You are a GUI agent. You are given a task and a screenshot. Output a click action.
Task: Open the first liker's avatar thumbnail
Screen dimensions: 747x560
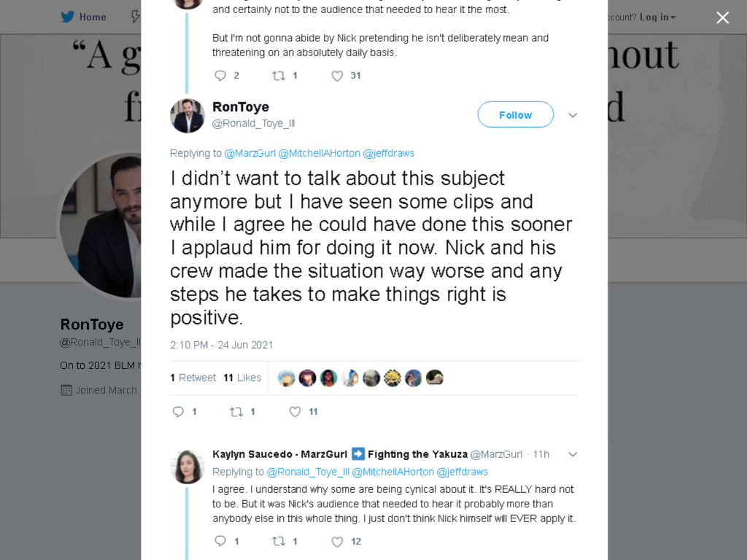click(286, 378)
